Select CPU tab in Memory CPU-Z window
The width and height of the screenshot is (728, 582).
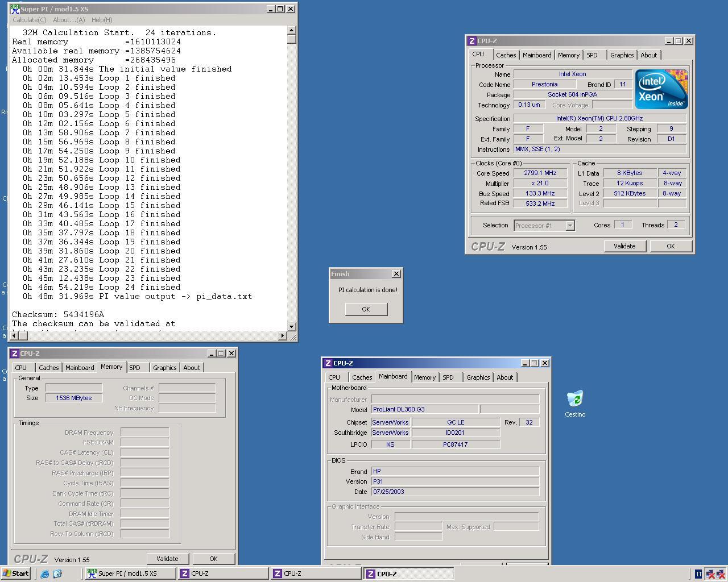[x=21, y=368]
